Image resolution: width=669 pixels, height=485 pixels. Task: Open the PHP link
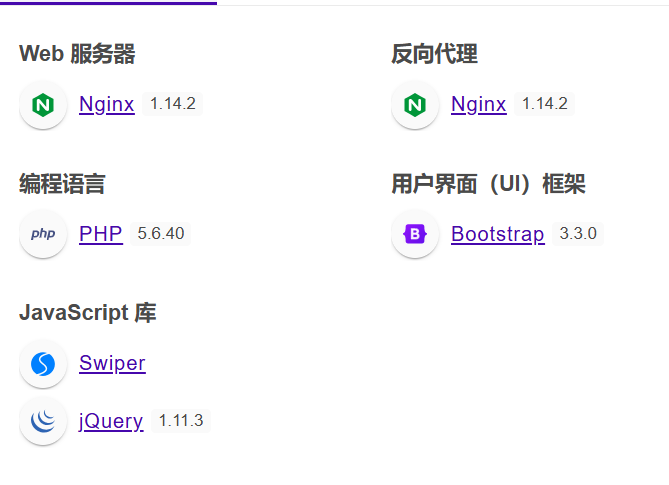[x=101, y=234]
